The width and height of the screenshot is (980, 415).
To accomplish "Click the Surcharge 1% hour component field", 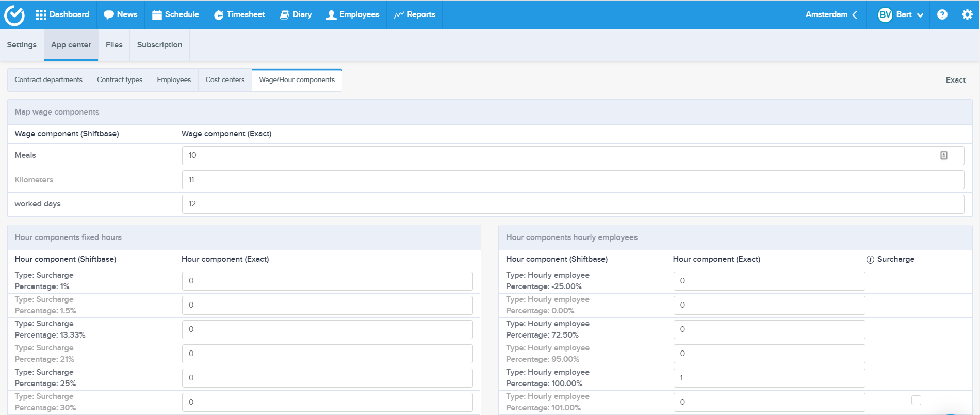I will click(328, 281).
